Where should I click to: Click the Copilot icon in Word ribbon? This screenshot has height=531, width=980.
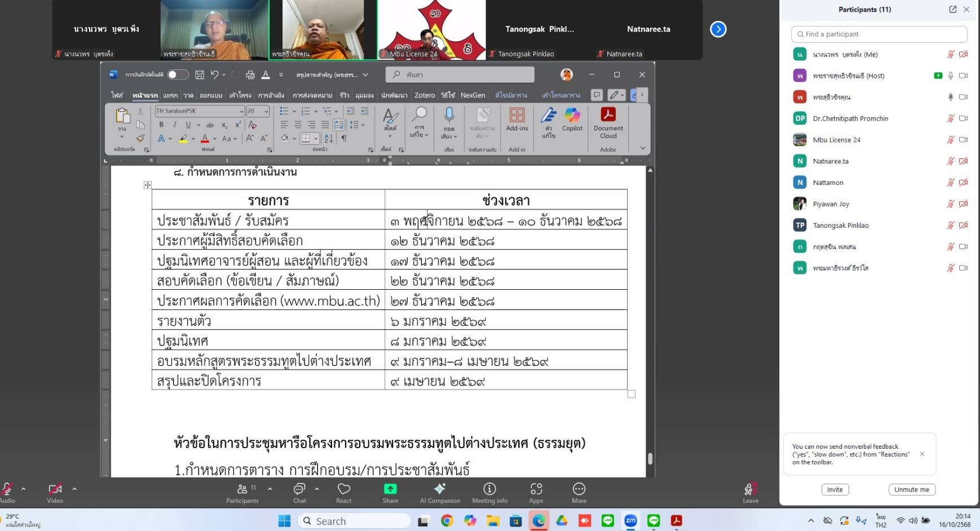coord(572,120)
